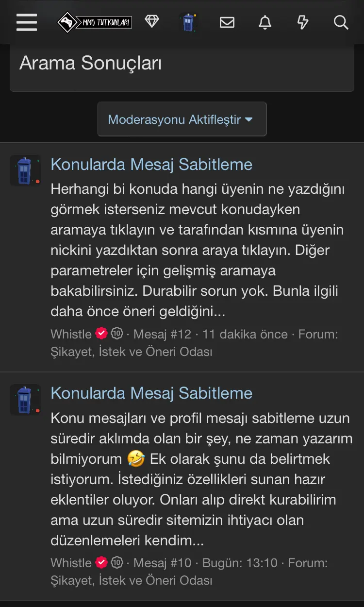Open the account avatar menu in header

[x=189, y=22]
